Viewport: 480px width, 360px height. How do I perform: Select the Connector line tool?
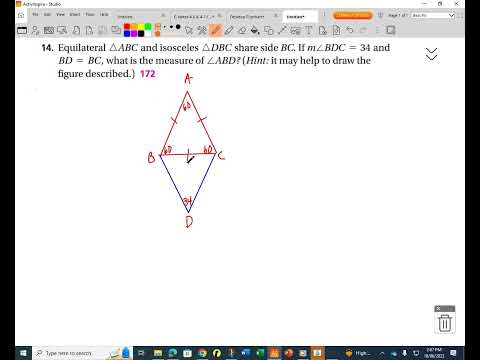click(282, 31)
